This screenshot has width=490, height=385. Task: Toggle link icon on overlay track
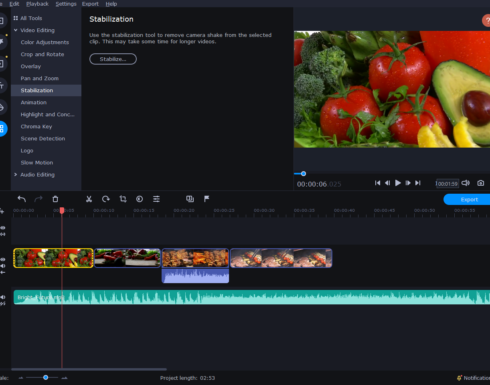pyautogui.click(x=3, y=234)
